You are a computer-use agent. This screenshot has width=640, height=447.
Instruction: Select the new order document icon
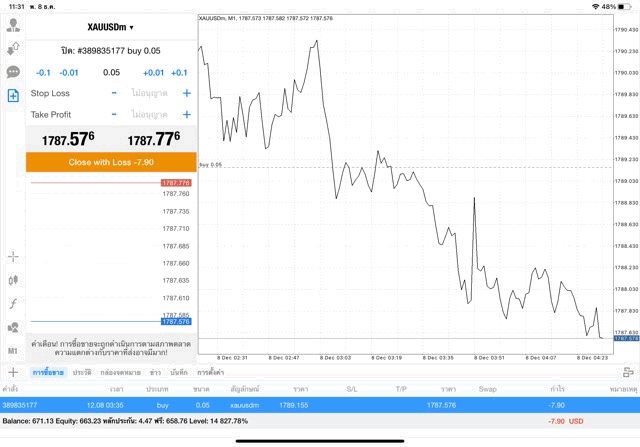click(13, 96)
